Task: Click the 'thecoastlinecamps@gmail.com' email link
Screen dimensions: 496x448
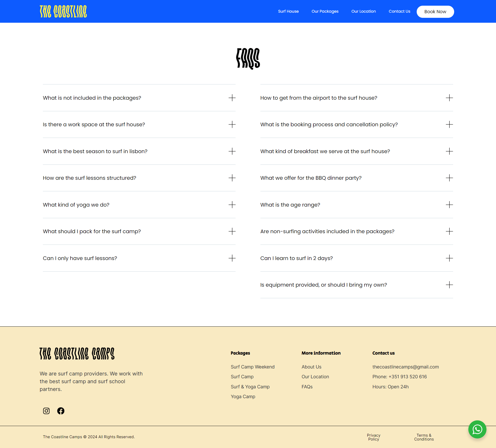Action: [405, 367]
